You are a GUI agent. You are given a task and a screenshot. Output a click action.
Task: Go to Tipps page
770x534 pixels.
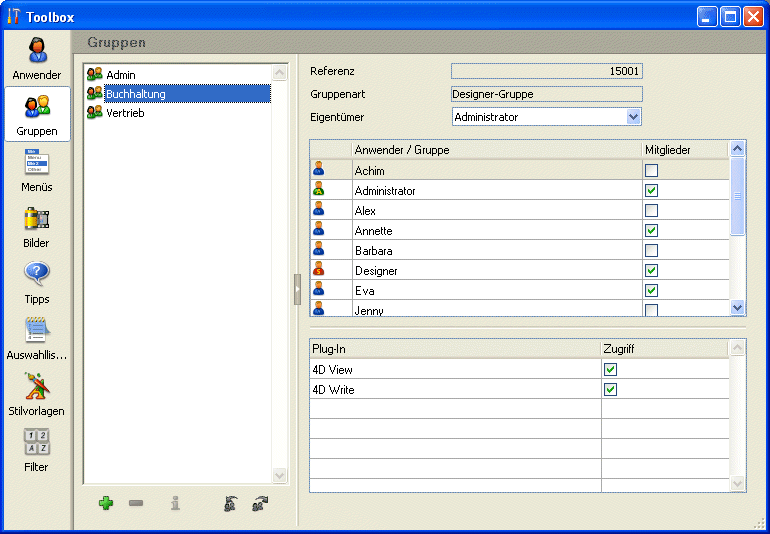point(37,282)
